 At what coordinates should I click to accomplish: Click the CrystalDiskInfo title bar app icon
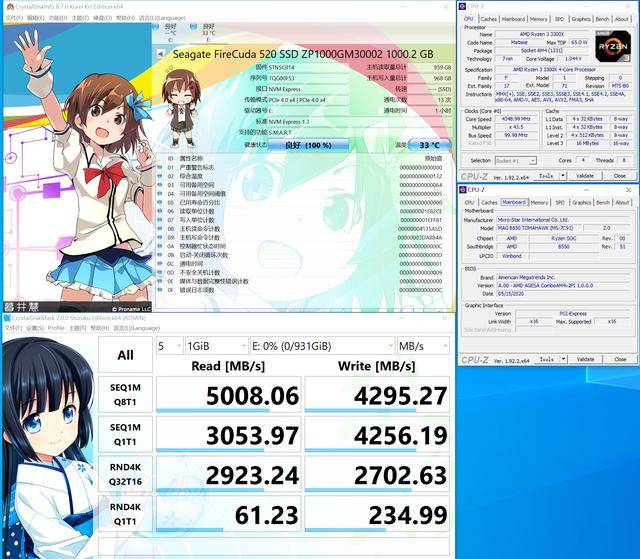pyautogui.click(x=9, y=7)
